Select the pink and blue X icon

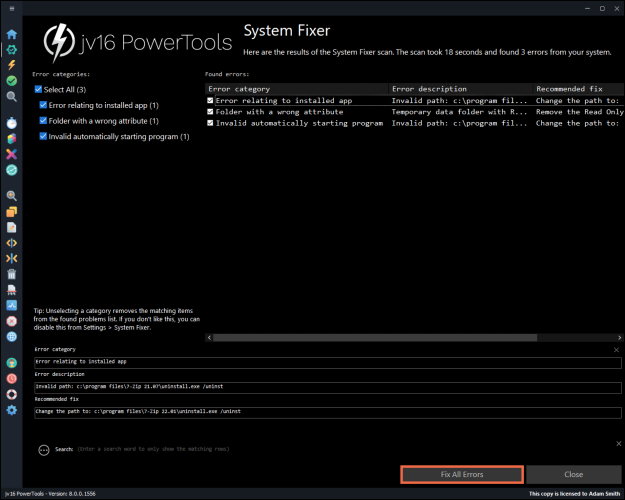[12, 154]
